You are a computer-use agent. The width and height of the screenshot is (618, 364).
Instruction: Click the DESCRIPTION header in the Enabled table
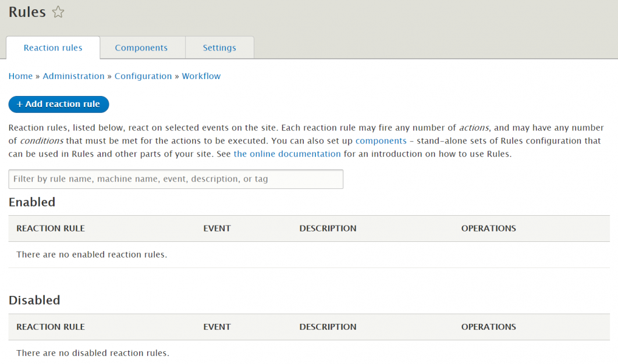point(327,229)
